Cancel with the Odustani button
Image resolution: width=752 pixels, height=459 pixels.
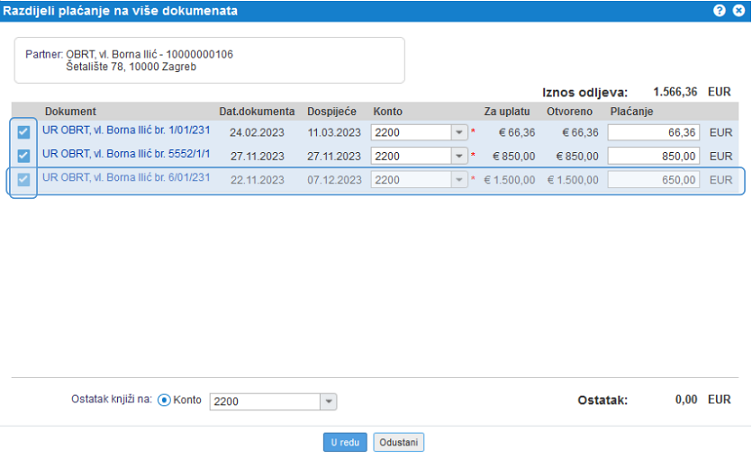[399, 442]
